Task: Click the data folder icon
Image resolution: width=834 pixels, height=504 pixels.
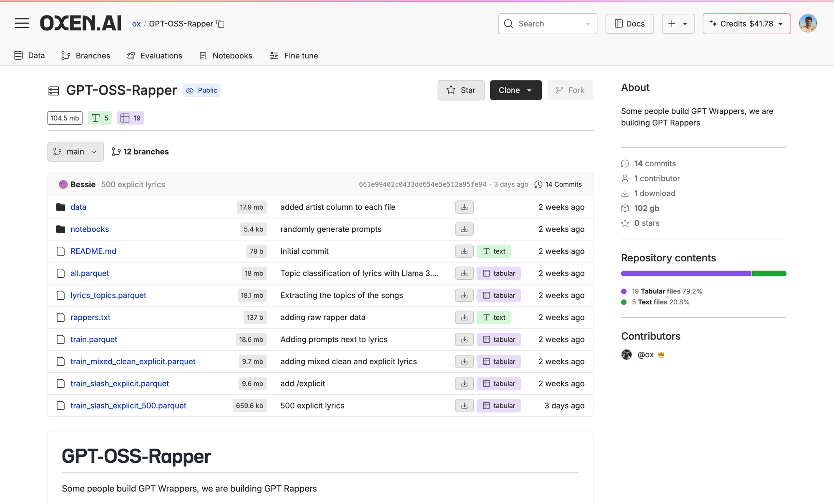Action: (60, 207)
